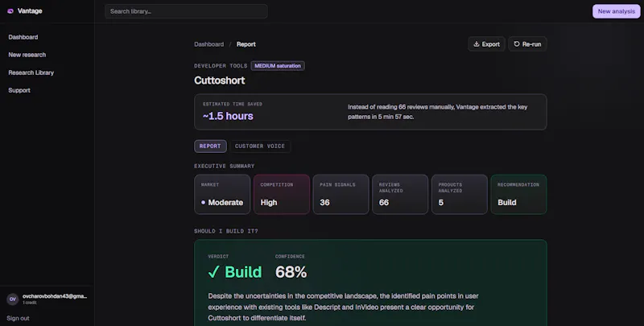This screenshot has height=326, width=644.
Task: Click the MEDIUM saturation badge
Action: click(x=278, y=66)
